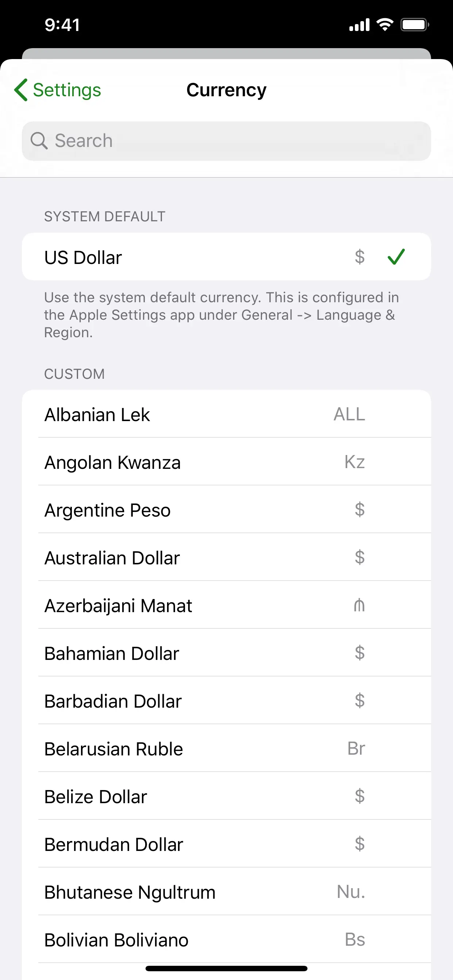Pick Belarusian Ruble as currency
Screen dimensions: 453x980
(226, 748)
